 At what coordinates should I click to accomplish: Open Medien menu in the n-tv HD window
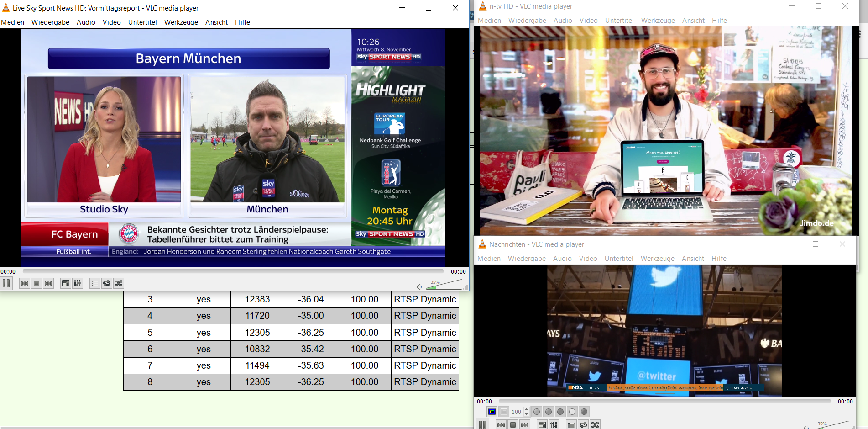490,21
